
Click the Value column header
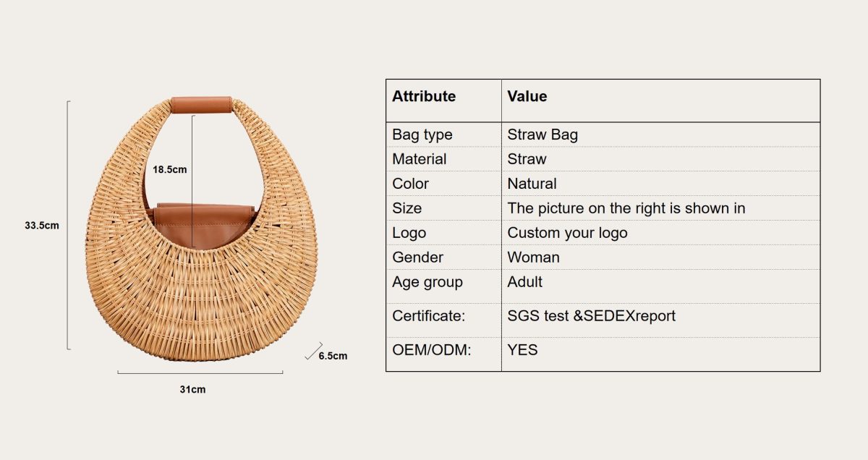(x=527, y=96)
